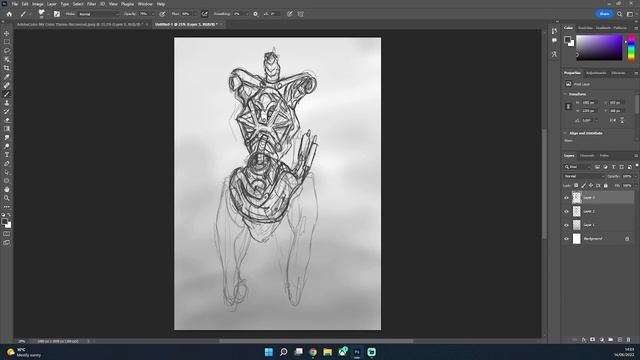The width and height of the screenshot is (640, 360).
Task: Pick a color in the color field
Action: coord(599,47)
